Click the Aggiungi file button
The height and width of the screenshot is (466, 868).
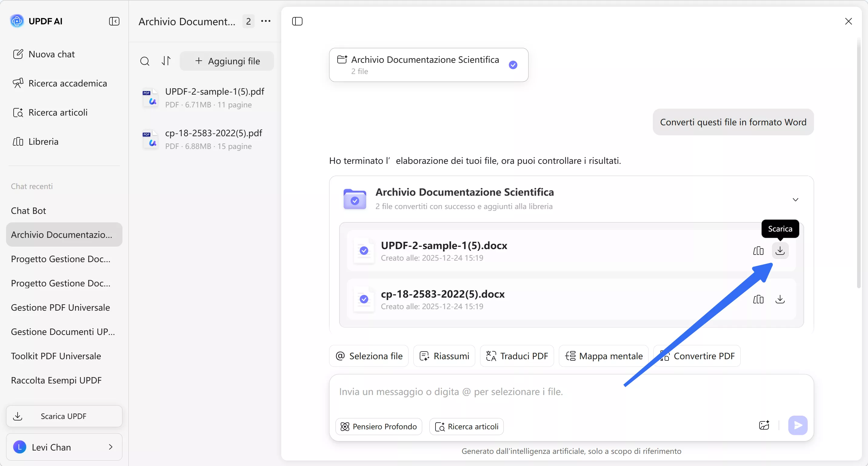(x=227, y=61)
